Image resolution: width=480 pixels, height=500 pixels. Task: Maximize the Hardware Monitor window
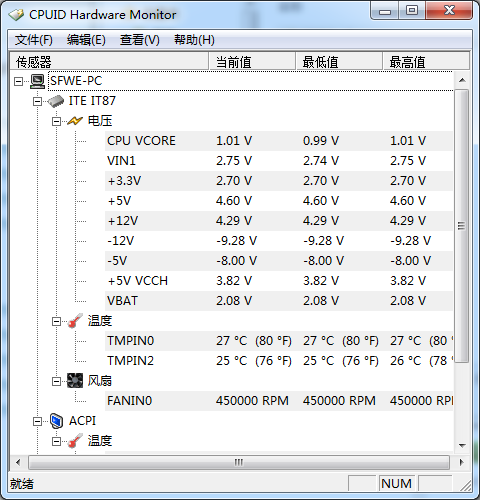[412, 11]
